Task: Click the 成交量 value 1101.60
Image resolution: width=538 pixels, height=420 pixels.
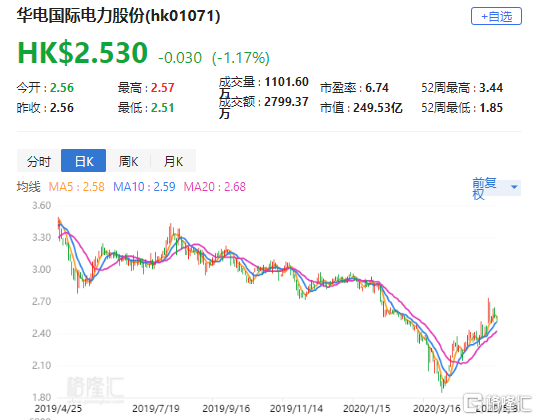Action: point(286,82)
